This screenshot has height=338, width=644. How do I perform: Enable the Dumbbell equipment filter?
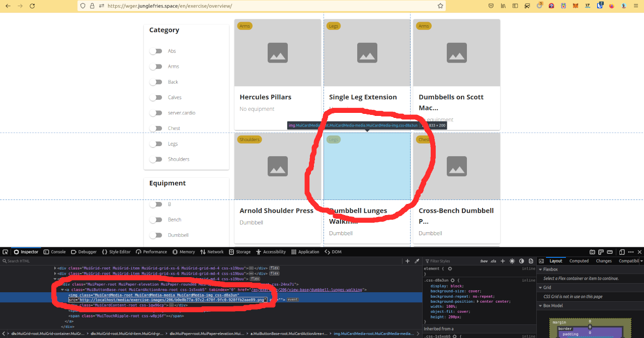[x=156, y=235]
